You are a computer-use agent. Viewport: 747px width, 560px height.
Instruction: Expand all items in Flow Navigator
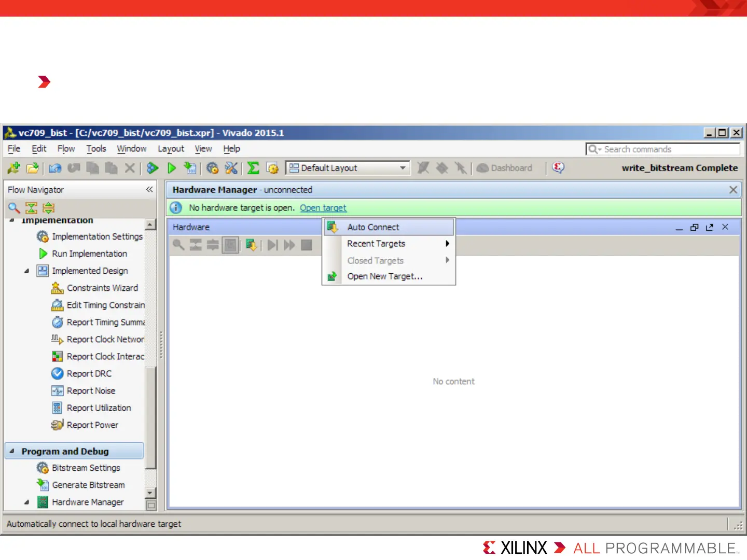(49, 208)
